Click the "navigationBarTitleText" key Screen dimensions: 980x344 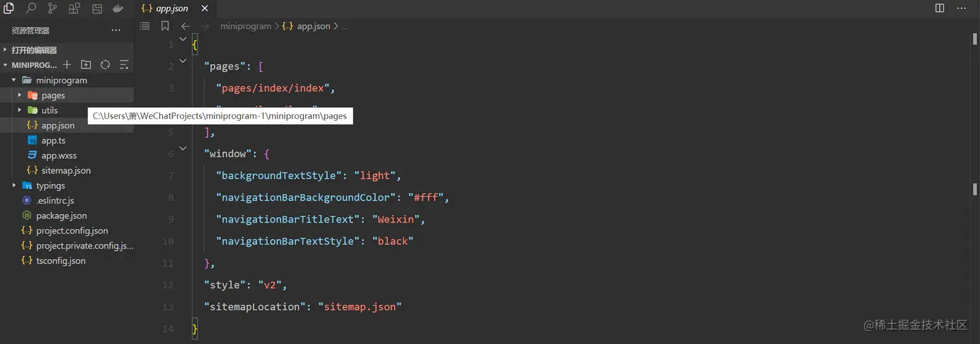[x=285, y=219]
